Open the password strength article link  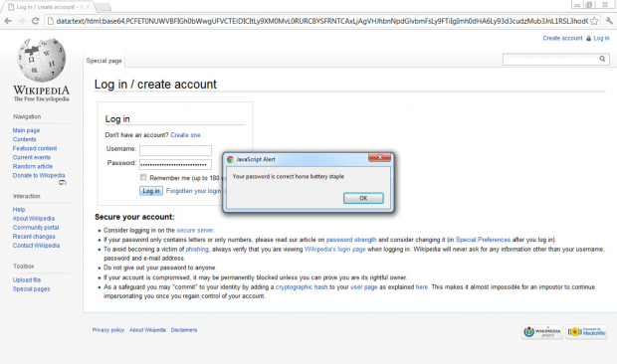click(351, 240)
